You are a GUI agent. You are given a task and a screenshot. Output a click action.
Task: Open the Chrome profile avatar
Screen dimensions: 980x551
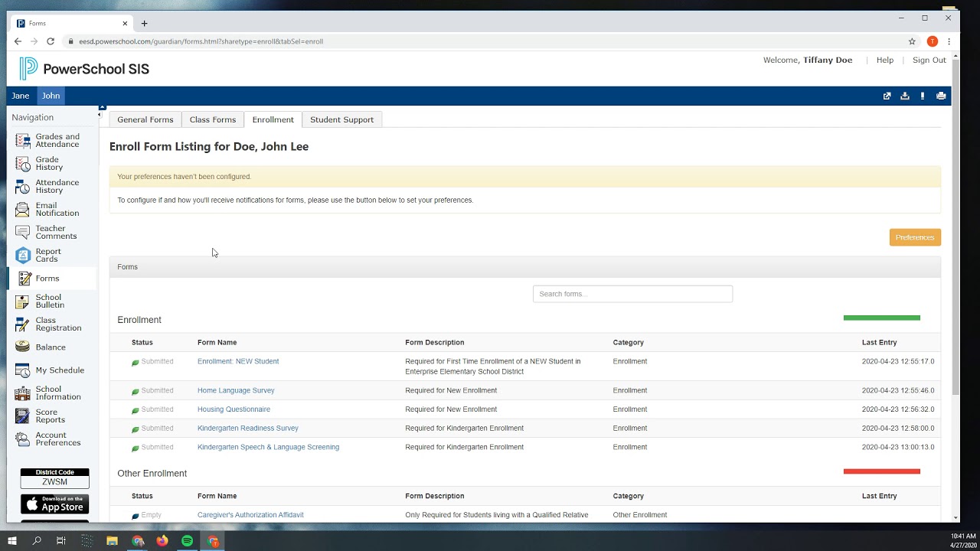pos(932,41)
